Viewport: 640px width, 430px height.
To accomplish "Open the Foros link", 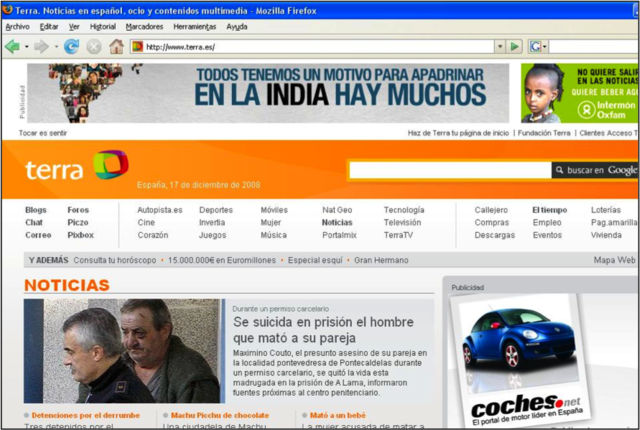I will point(78,210).
